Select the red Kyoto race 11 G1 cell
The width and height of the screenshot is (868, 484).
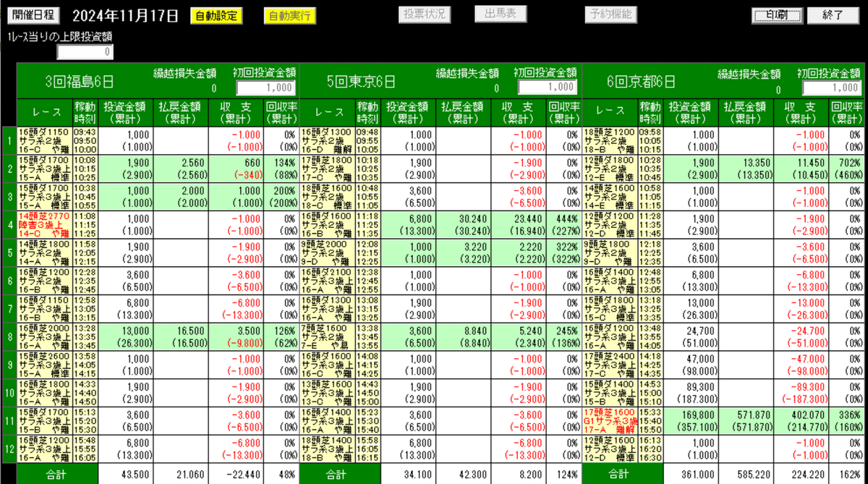pyautogui.click(x=610, y=419)
